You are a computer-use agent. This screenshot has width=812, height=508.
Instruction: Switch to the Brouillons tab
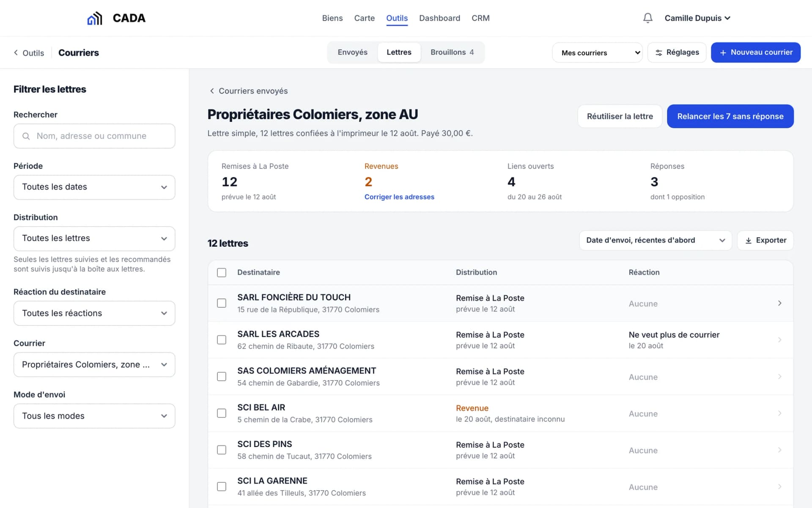(x=452, y=52)
